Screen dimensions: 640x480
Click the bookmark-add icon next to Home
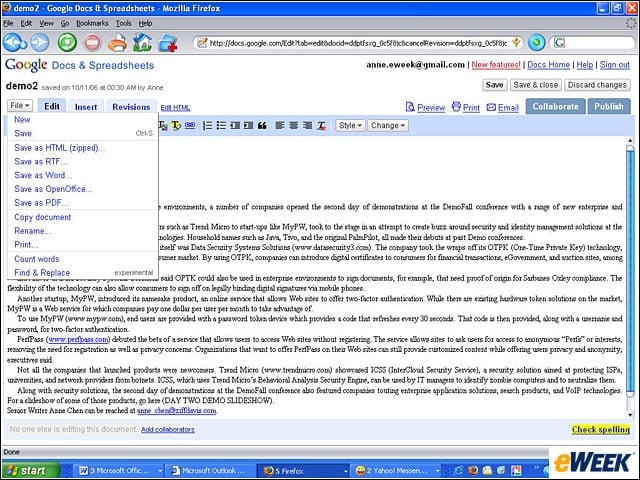(167, 42)
